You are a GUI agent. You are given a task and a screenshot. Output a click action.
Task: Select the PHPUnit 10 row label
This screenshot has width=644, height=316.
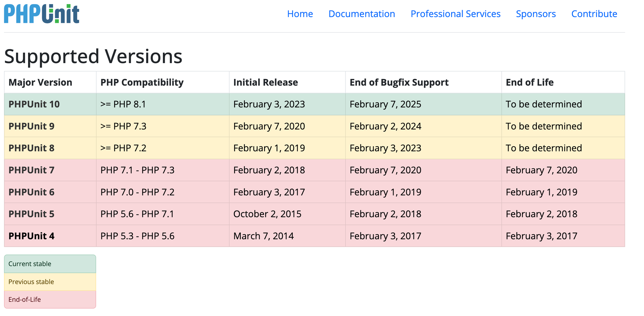tap(34, 104)
